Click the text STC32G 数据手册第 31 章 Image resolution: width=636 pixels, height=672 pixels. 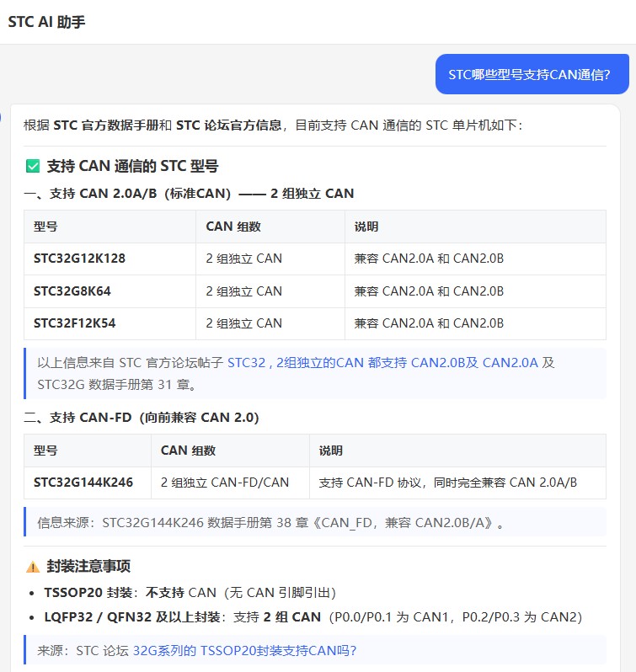pos(116,385)
